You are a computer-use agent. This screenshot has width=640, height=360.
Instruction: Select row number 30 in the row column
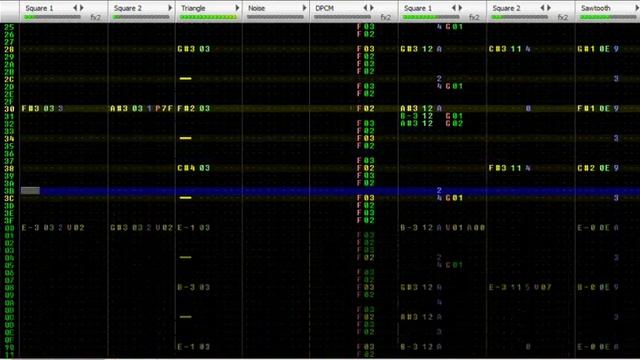(x=9, y=109)
